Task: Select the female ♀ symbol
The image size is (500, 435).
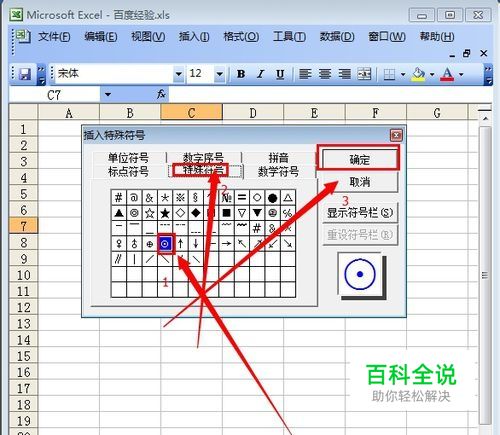Action: point(119,244)
